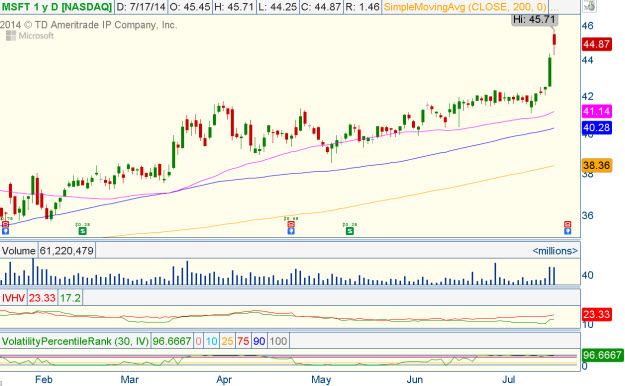Click the Jun label on the time axis
The width and height of the screenshot is (625, 386).
[x=415, y=380]
